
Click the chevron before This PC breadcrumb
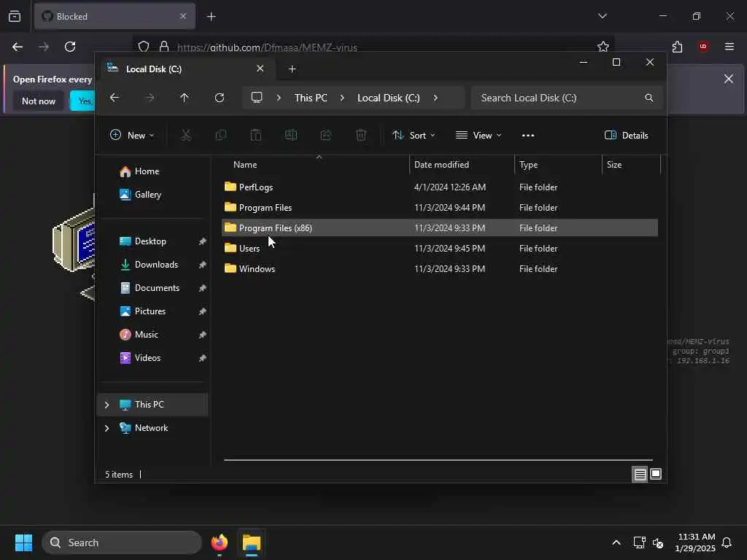pyautogui.click(x=279, y=98)
